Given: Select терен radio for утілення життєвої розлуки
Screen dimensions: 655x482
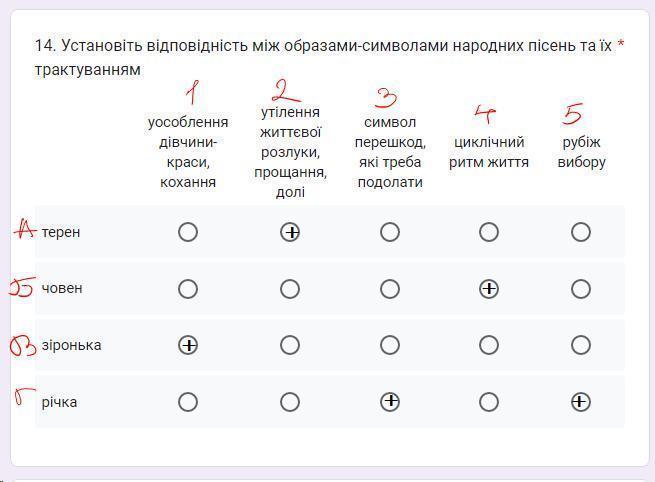Looking at the screenshot, I should click(x=290, y=232).
